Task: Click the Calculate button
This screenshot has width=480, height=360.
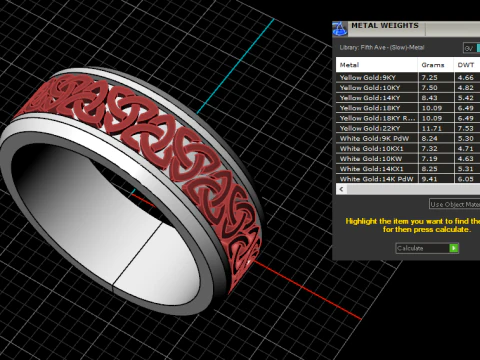Action: (427, 248)
